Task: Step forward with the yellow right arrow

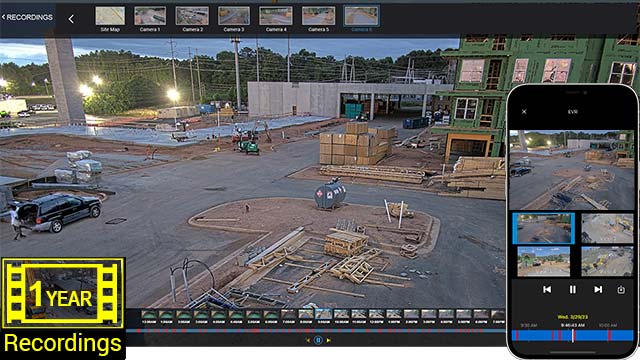Action: tap(329, 340)
